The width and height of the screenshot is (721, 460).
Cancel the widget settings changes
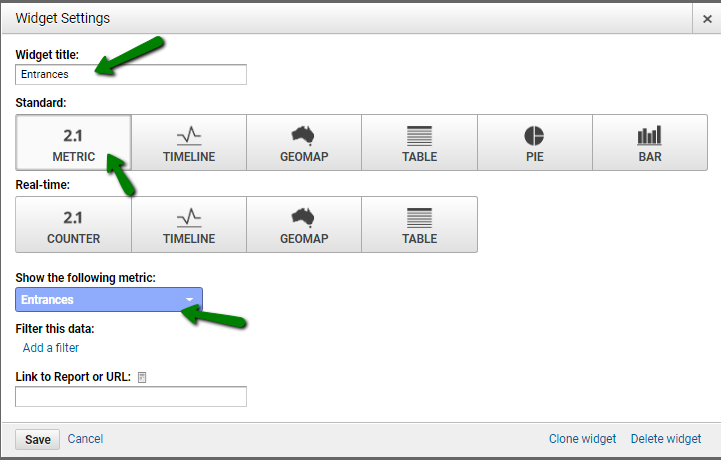point(86,439)
